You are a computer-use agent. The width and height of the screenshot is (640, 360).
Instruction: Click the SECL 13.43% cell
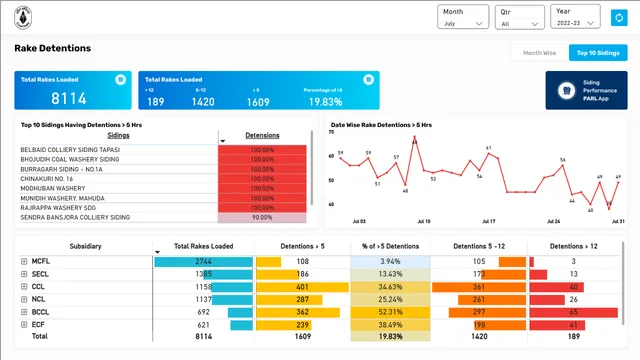point(390,274)
